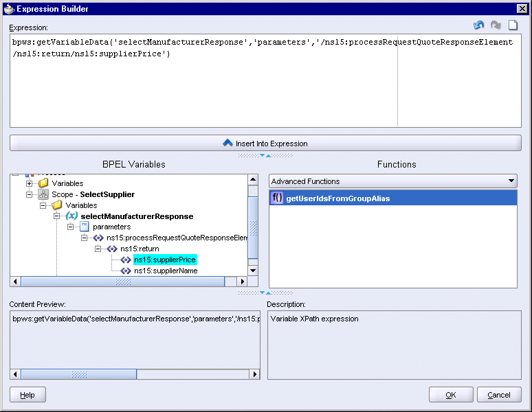Open the Advanced Functions dropdown

[511, 181]
